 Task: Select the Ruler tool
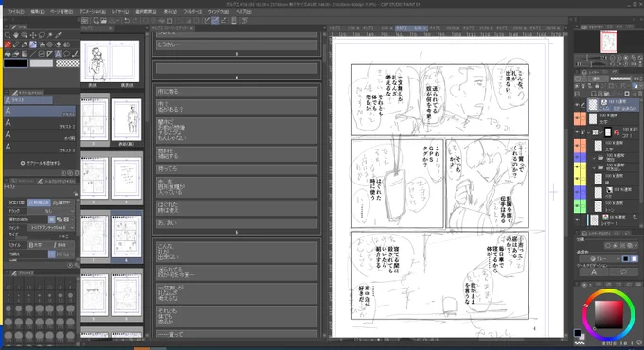(49, 54)
